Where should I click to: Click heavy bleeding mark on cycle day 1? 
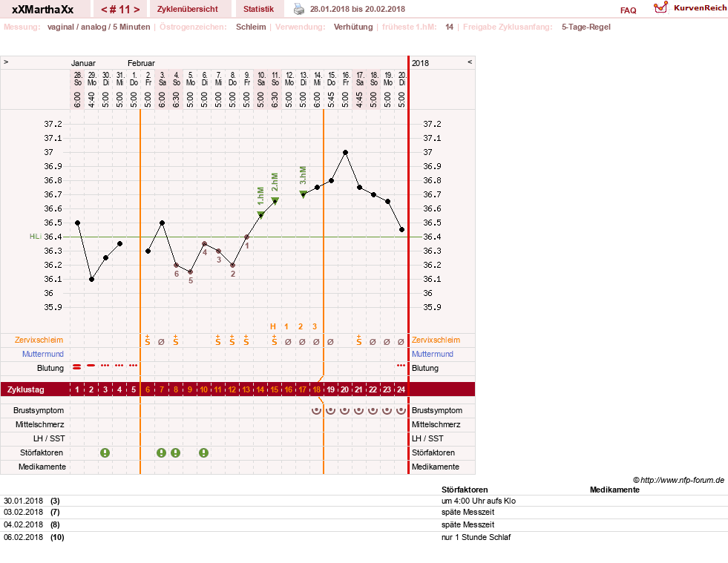click(77, 367)
